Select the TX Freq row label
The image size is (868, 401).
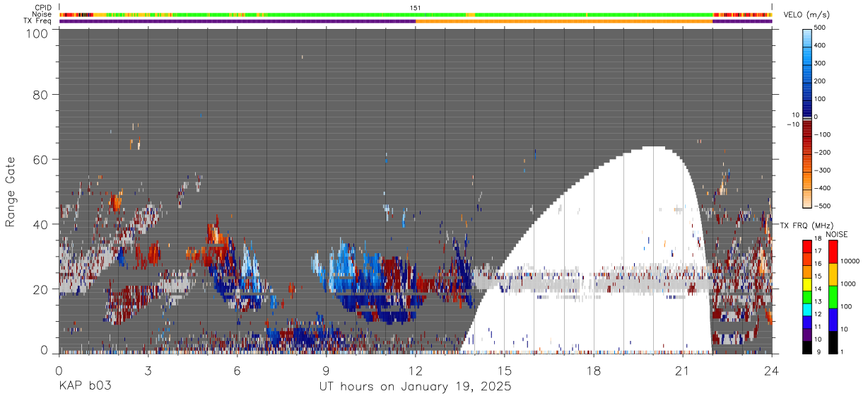(x=38, y=21)
